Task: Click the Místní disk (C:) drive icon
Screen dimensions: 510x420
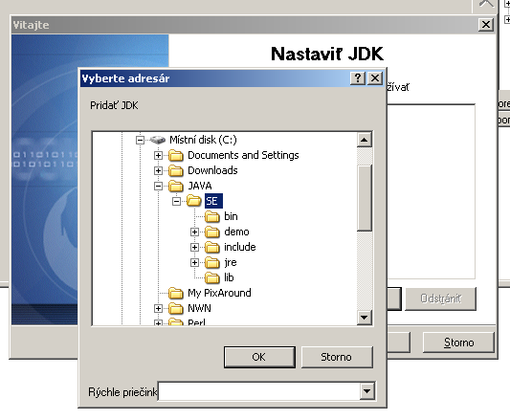Action: [x=158, y=140]
